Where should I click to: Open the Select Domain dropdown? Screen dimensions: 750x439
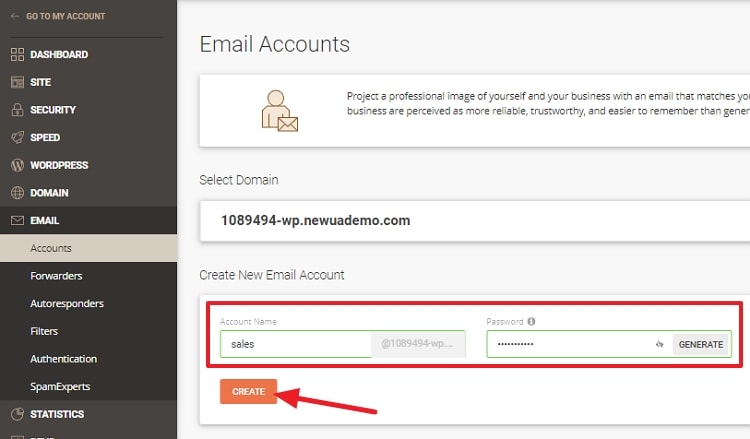[474, 220]
